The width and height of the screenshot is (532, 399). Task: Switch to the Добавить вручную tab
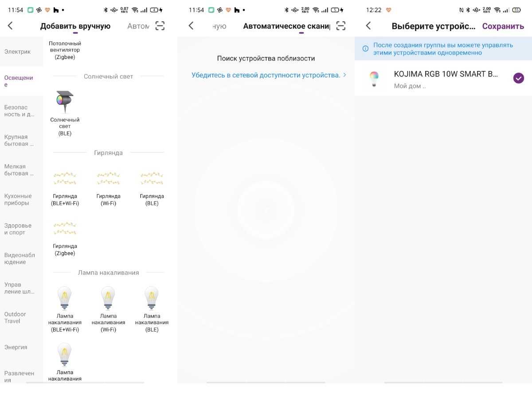pos(75,26)
